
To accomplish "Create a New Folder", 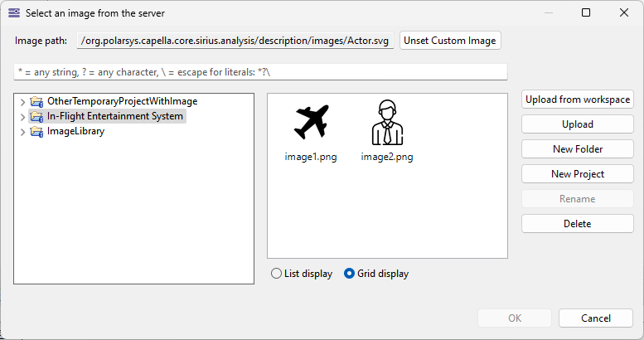I will (578, 149).
